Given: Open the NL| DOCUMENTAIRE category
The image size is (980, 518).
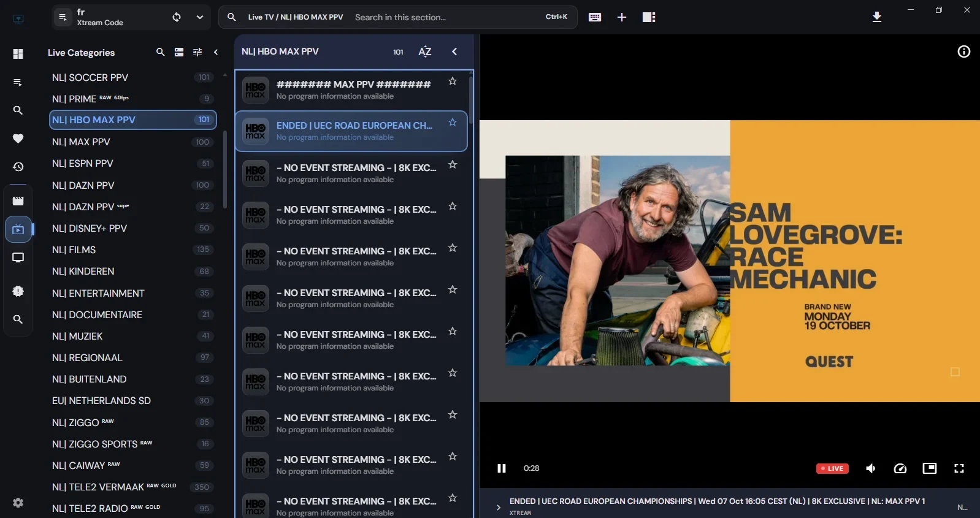Looking at the screenshot, I should tap(132, 314).
